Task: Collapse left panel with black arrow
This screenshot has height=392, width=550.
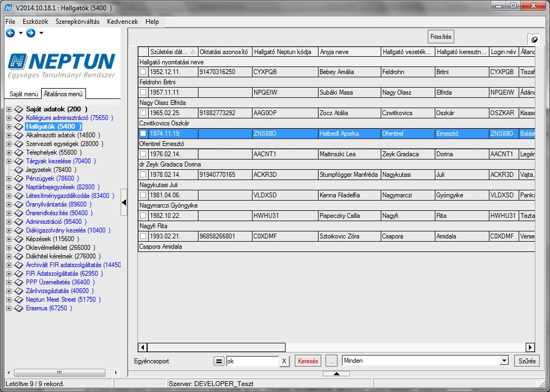Action: pos(124,202)
